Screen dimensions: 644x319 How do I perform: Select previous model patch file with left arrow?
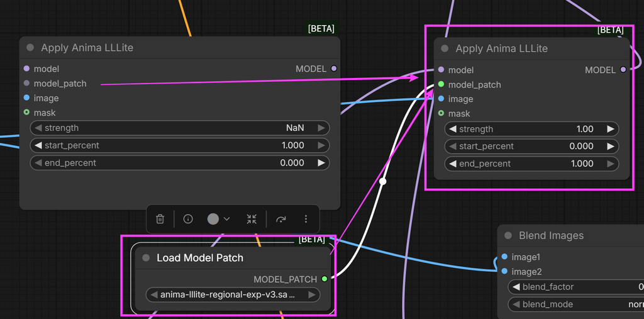(x=154, y=294)
